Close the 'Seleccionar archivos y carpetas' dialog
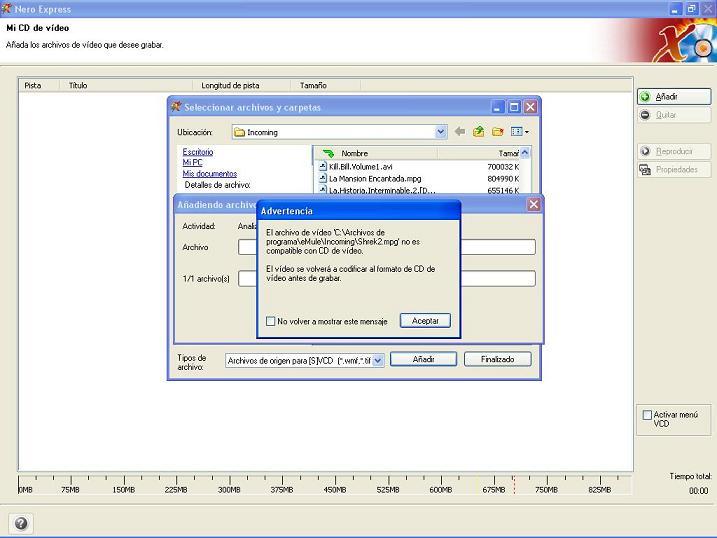 tap(530, 107)
